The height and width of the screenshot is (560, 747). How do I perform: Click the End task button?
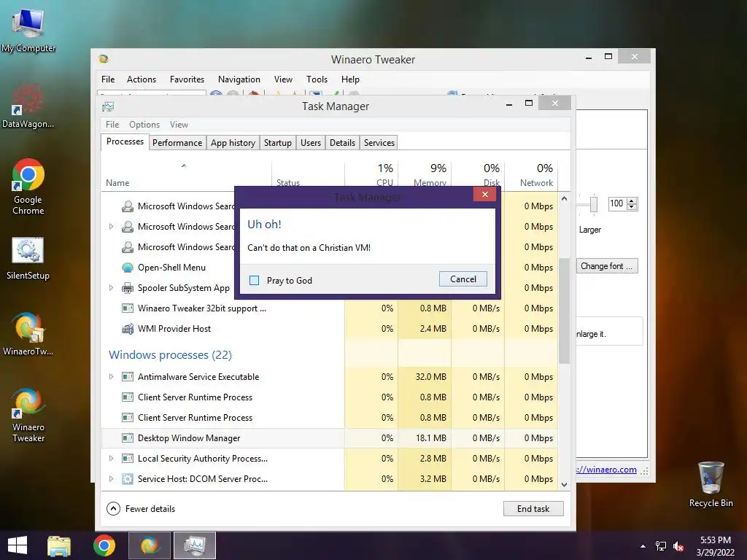point(533,509)
